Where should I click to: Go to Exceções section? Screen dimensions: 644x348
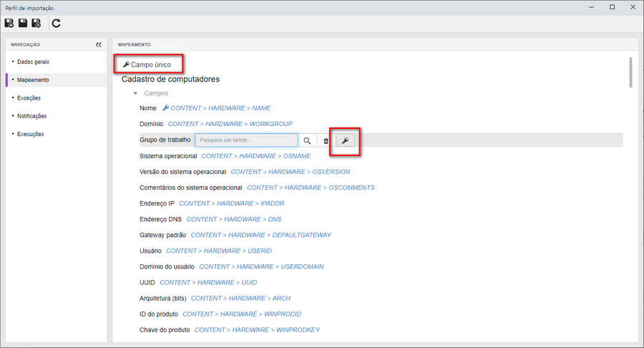click(29, 98)
